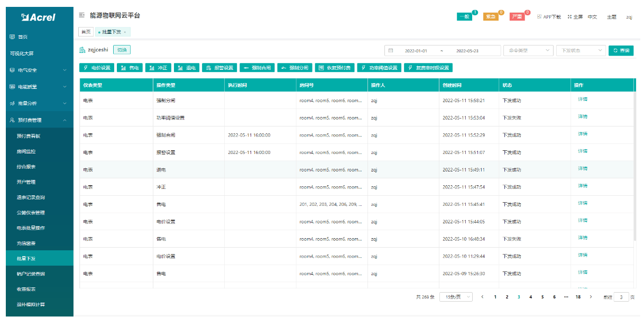Viewport: 644px width, 317px height.
Task: Go to page 4 in pagination
Action: coord(530,297)
